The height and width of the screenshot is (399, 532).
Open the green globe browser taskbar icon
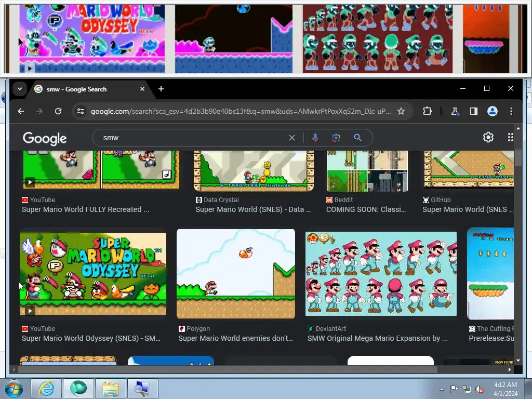tap(78, 389)
